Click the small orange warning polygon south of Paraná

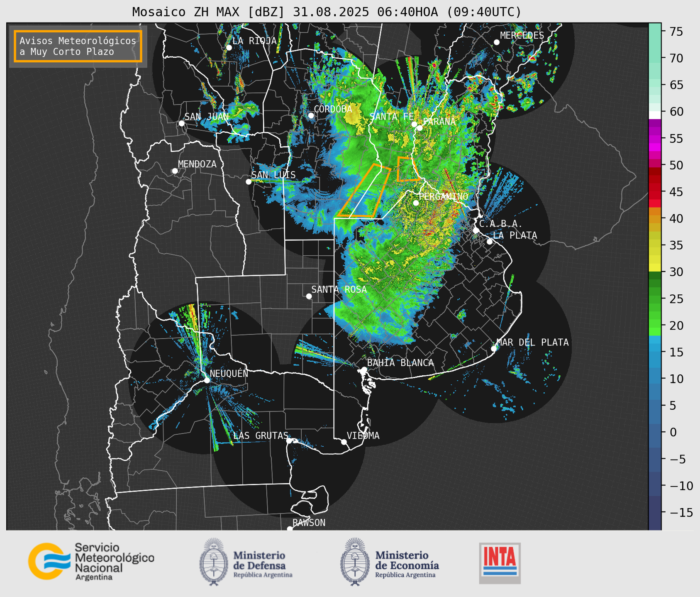pos(408,169)
